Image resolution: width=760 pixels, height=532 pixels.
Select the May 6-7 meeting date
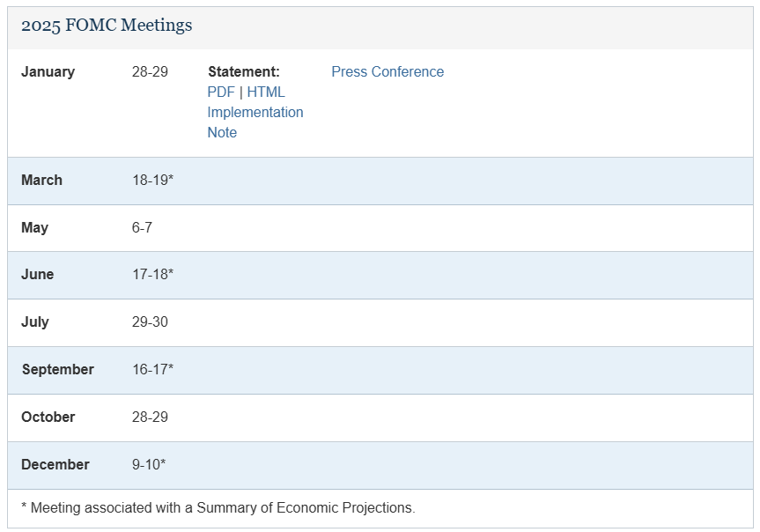[142, 227]
